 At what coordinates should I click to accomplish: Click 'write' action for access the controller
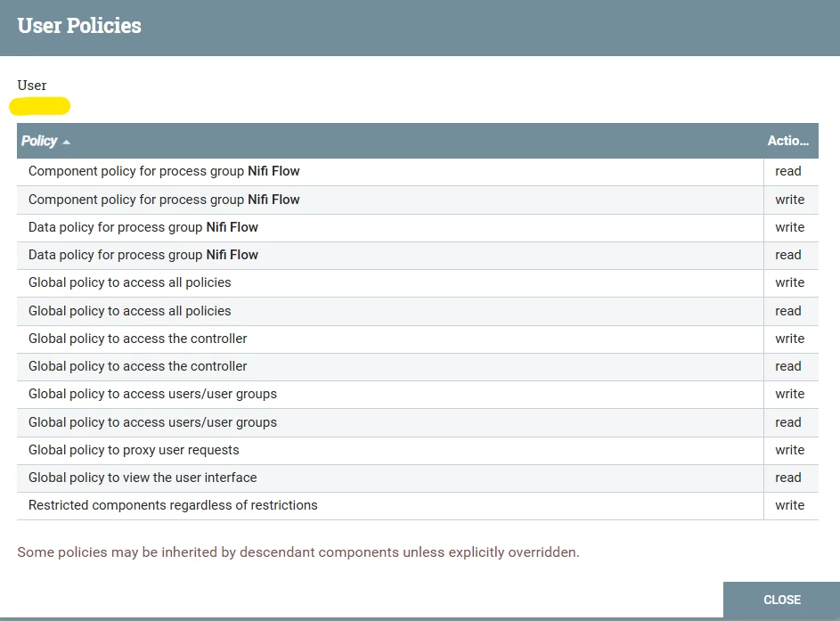[x=789, y=339]
